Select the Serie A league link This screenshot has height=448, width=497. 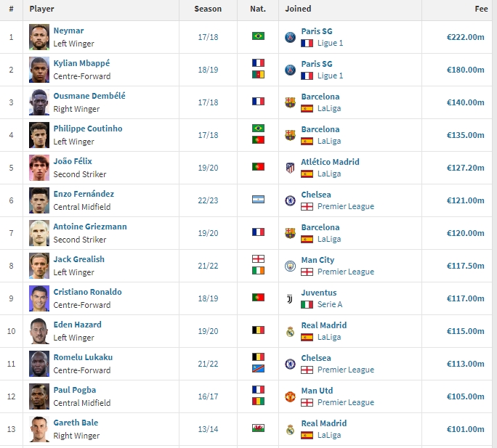click(x=330, y=304)
